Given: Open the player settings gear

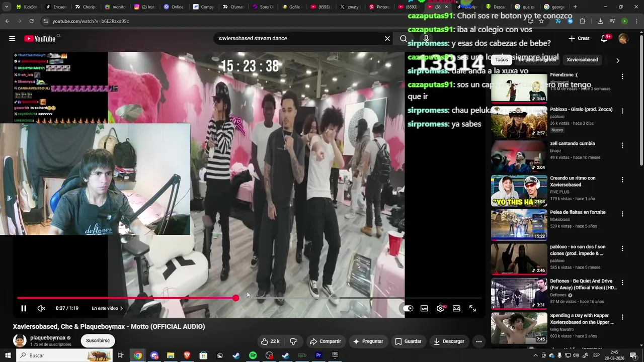Looking at the screenshot, I should 440,308.
